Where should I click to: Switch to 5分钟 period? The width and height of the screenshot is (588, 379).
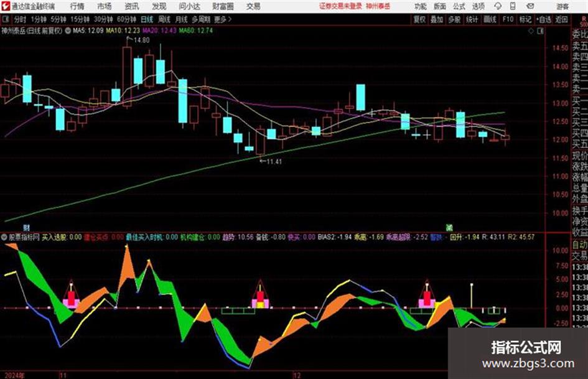(58, 19)
